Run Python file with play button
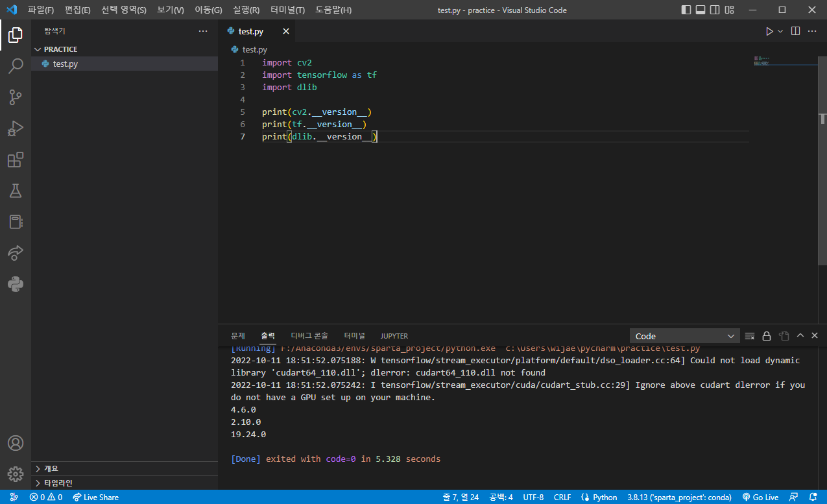 (769, 31)
